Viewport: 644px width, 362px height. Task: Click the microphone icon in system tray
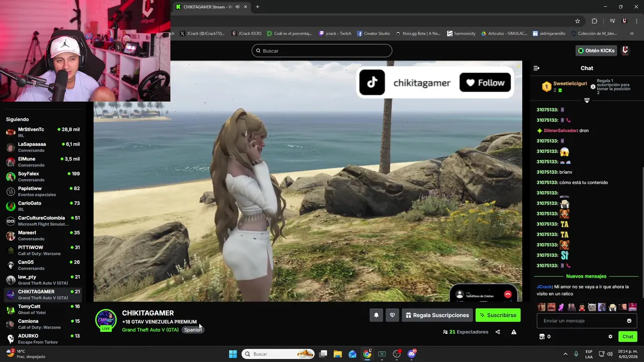pyautogui.click(x=576, y=354)
